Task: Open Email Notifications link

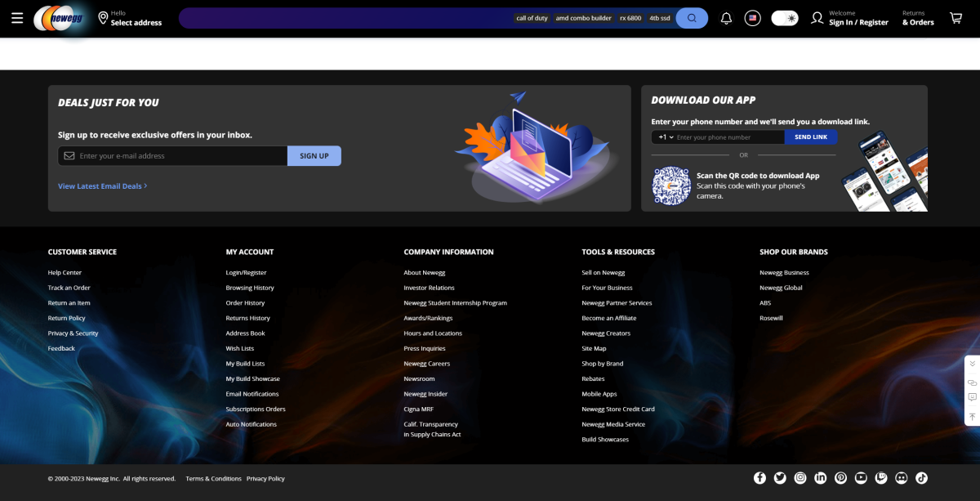Action: coord(252,394)
